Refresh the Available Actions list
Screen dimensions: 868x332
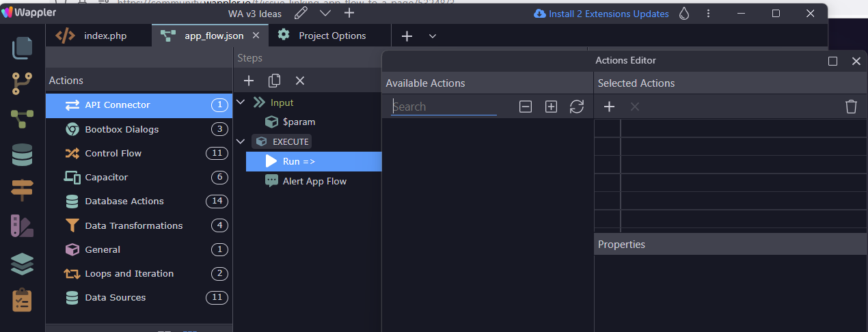577,107
